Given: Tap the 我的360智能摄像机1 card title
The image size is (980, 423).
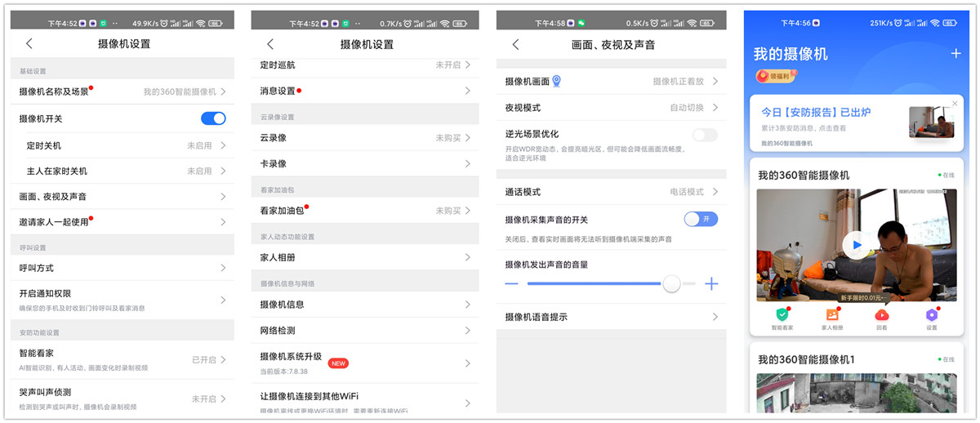Looking at the screenshot, I should (x=806, y=359).
